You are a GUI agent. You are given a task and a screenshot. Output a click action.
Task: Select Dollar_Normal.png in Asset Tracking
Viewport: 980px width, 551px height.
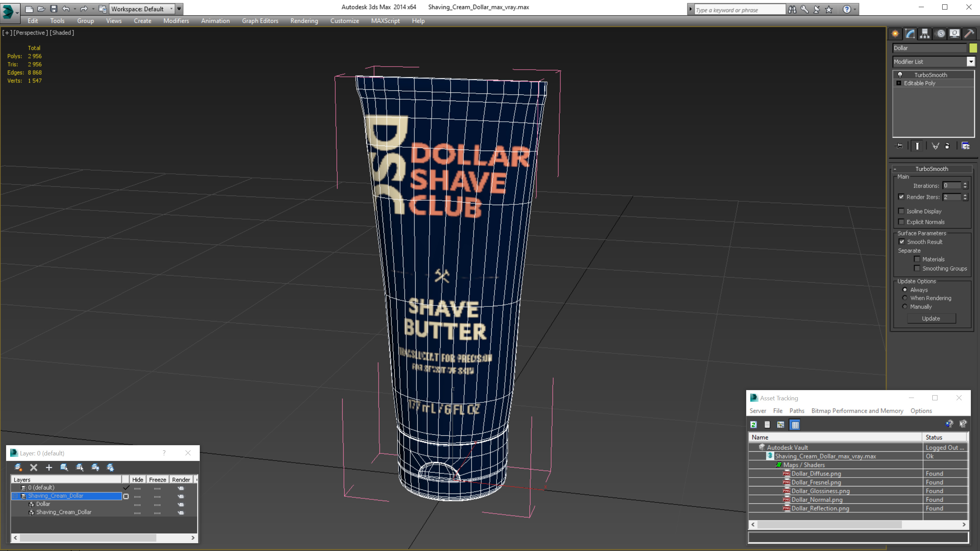817,500
